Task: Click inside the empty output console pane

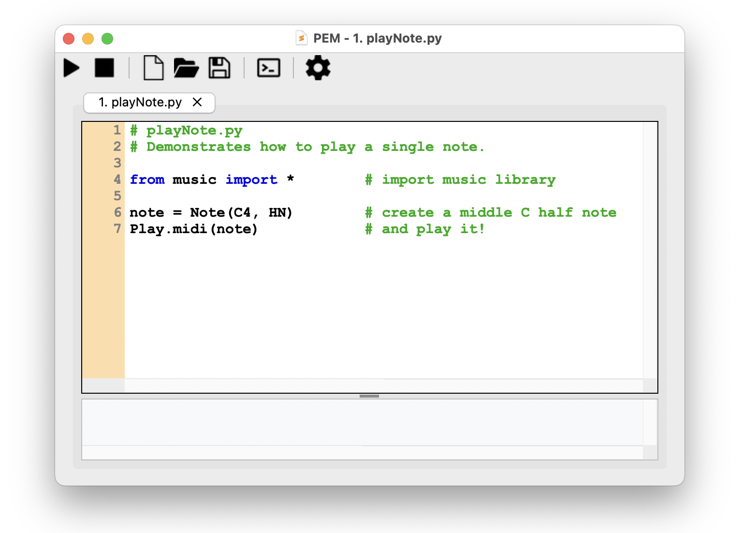Action: coord(363,422)
